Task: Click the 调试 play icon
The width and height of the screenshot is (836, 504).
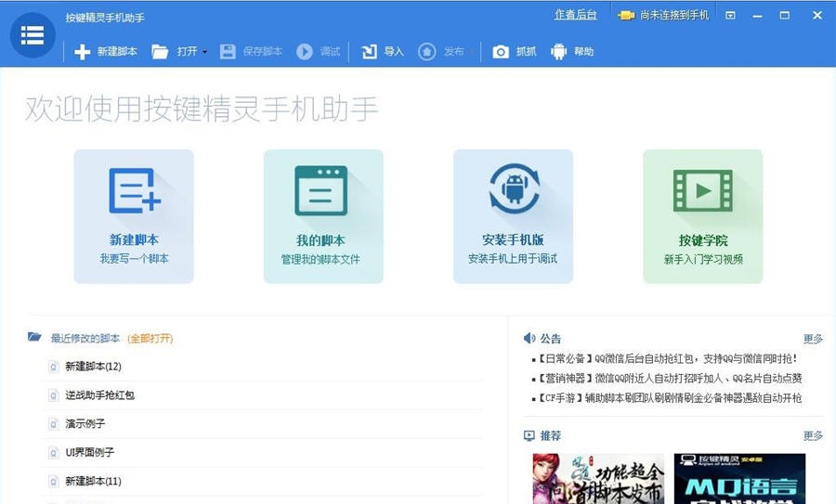Action: [x=305, y=52]
